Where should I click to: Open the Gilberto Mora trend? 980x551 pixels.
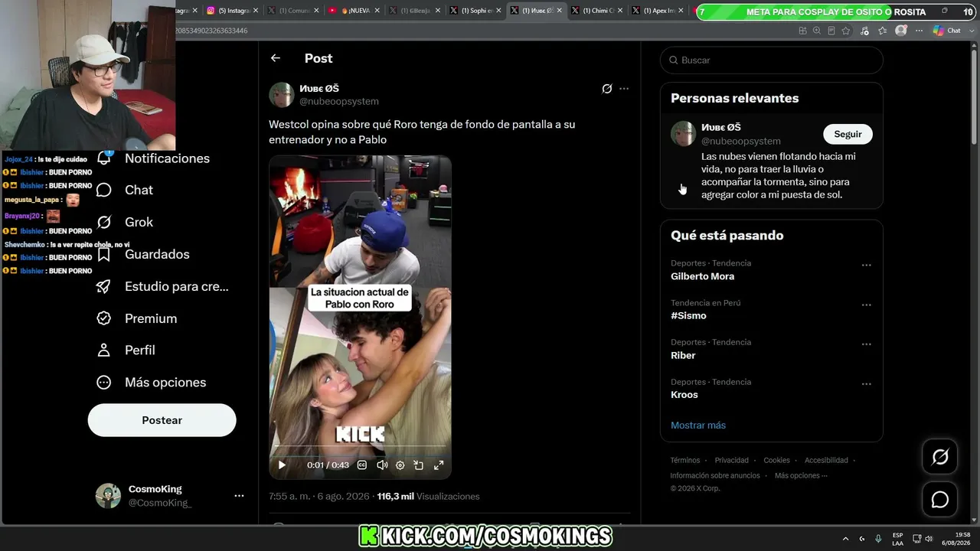pos(702,276)
